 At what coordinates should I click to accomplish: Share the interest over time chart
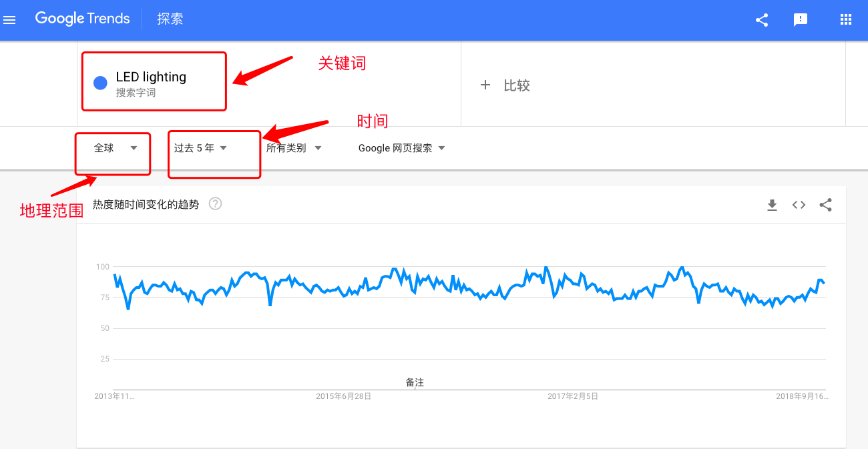click(x=825, y=205)
